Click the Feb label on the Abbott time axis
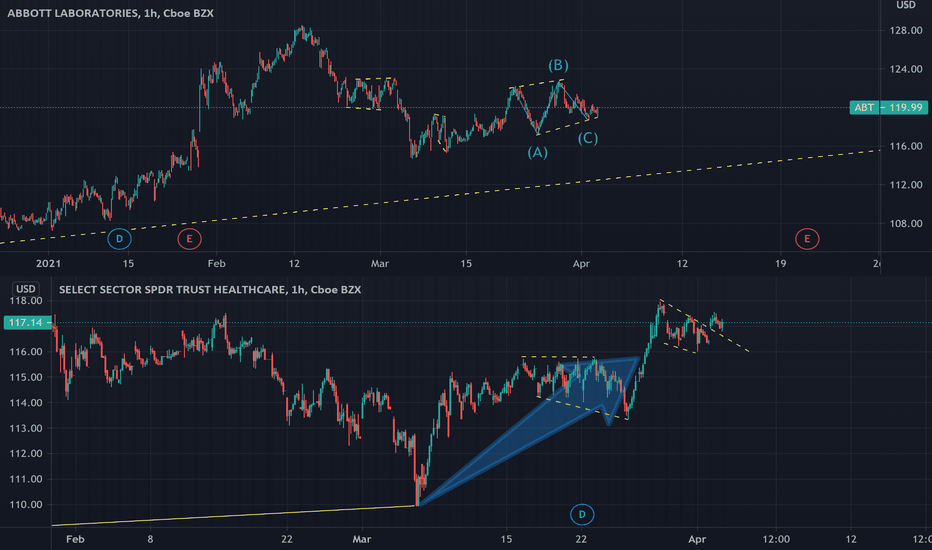 [216, 263]
